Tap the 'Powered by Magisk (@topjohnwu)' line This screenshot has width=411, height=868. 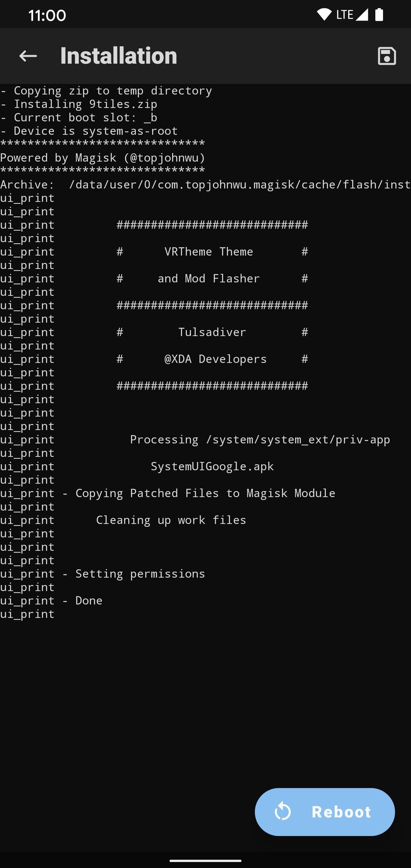coord(103,158)
